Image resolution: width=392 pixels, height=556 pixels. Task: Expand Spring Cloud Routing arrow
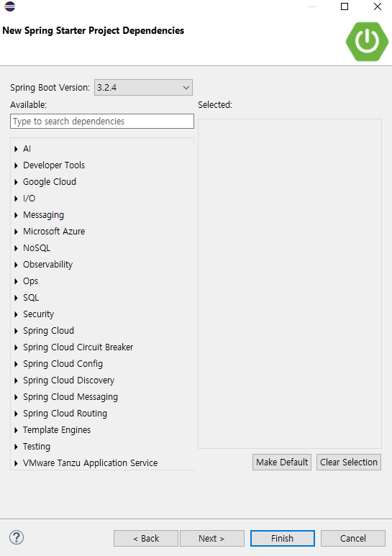(16, 414)
